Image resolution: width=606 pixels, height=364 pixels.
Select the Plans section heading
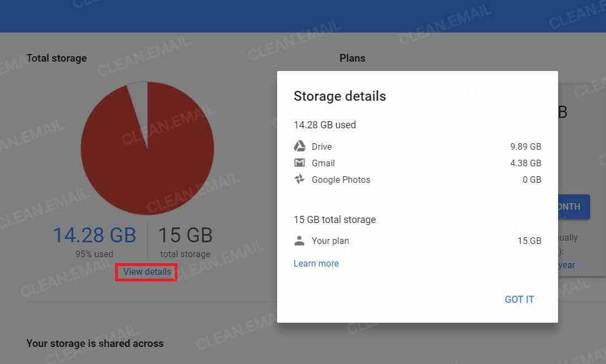(x=352, y=58)
